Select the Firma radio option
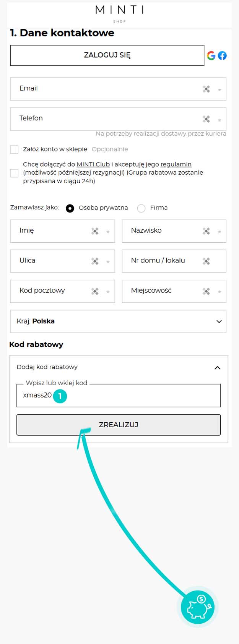239x644 pixels. coord(141,208)
